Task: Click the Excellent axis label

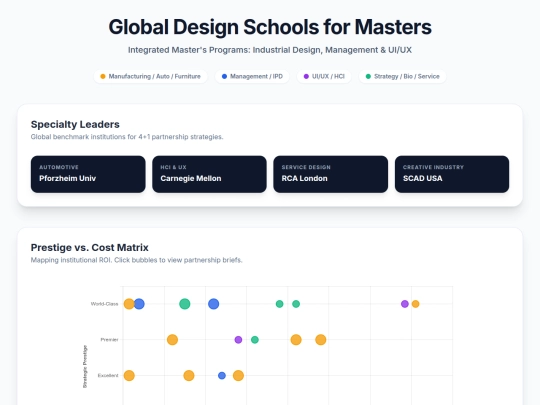Action: [108, 375]
